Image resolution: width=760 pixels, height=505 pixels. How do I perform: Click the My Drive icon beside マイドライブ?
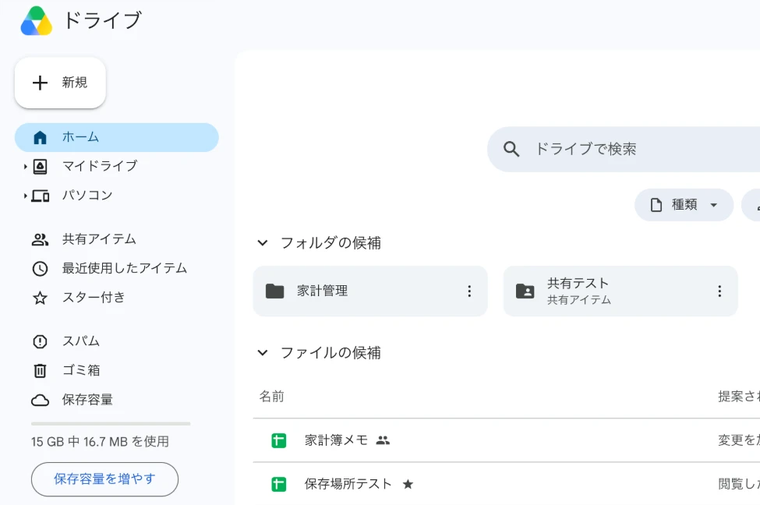(40, 167)
